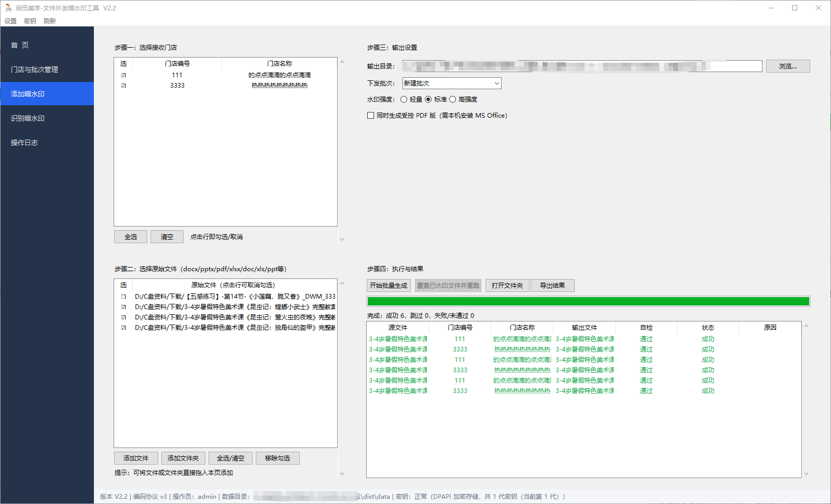The width and height of the screenshot is (831, 504).
Task: Click the scroll-down arrow of results panel
Action: [x=806, y=474]
